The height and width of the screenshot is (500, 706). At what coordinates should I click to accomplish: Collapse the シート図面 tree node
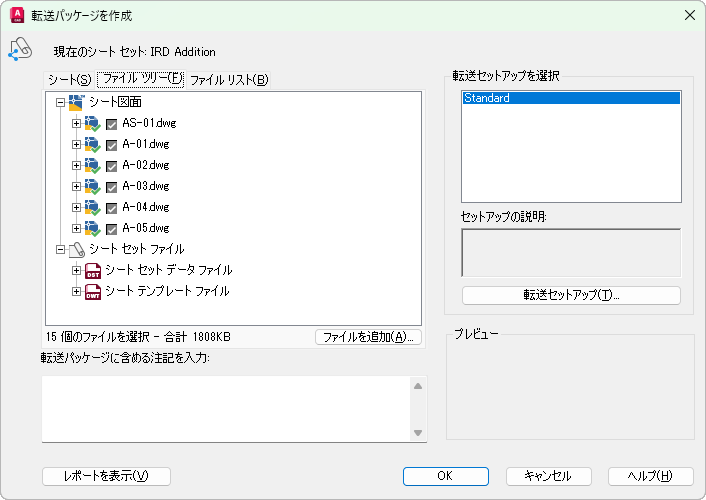pyautogui.click(x=61, y=102)
